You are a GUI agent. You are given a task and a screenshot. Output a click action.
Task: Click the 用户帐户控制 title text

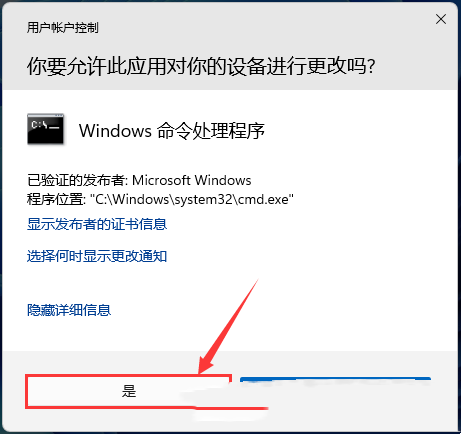pyautogui.click(x=62, y=27)
